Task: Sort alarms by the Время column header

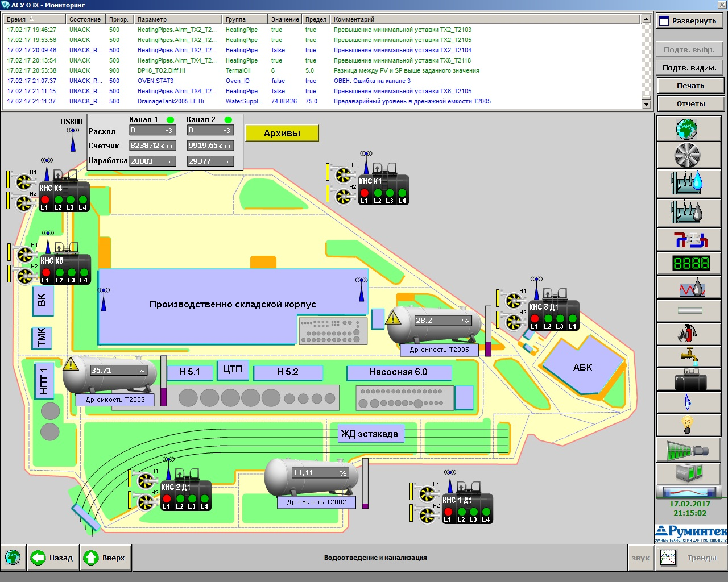Action: coord(35,19)
